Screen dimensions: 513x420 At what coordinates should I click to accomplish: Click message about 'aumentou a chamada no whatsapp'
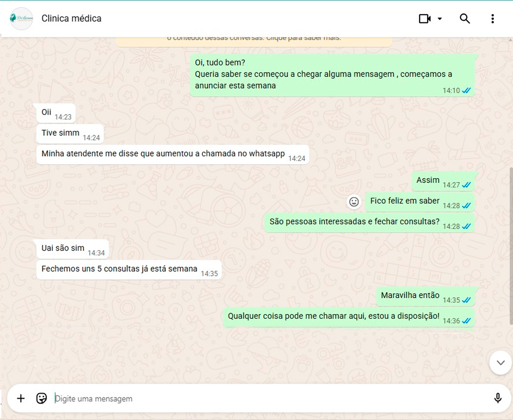[x=163, y=154]
